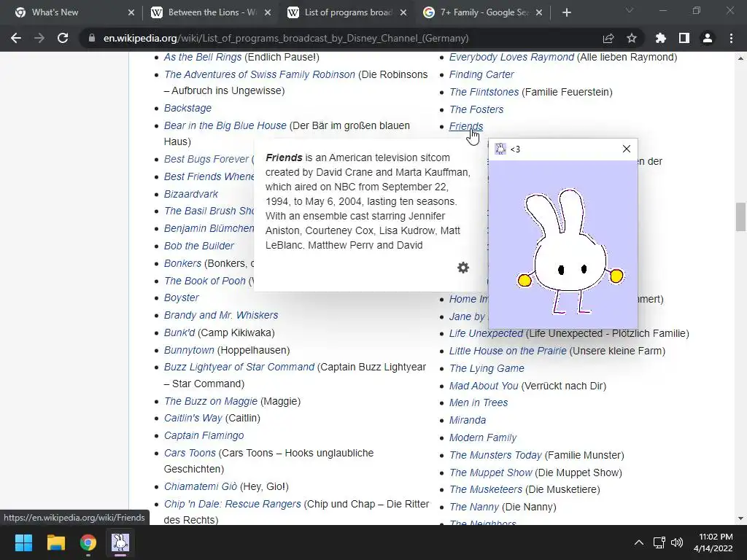The width and height of the screenshot is (747, 560).
Task: Open The Flintstones link
Action: [x=484, y=92]
